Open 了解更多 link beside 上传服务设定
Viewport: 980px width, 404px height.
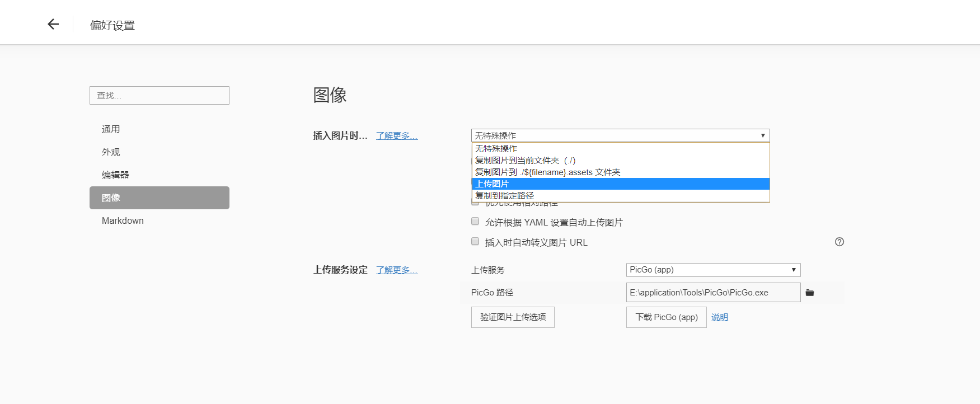click(x=396, y=270)
